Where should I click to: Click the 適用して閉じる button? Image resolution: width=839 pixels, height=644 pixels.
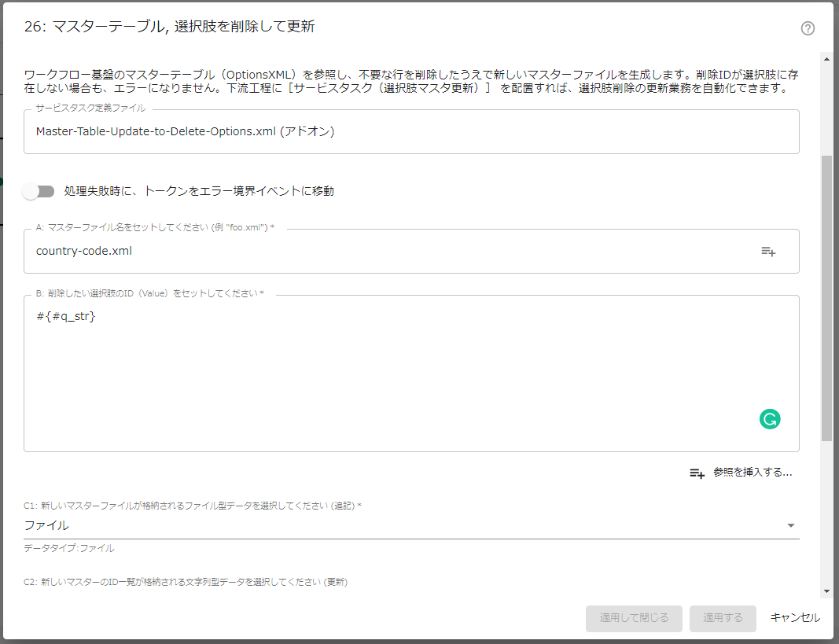point(634,618)
